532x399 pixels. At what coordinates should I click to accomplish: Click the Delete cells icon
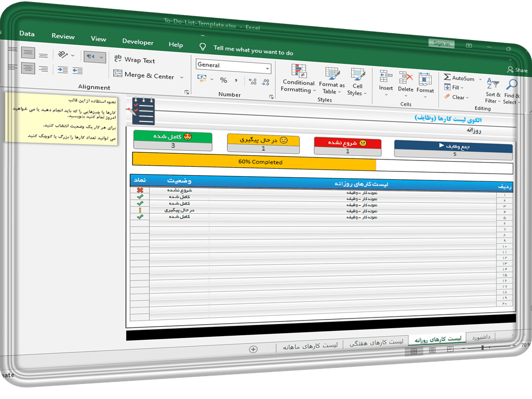point(406,77)
